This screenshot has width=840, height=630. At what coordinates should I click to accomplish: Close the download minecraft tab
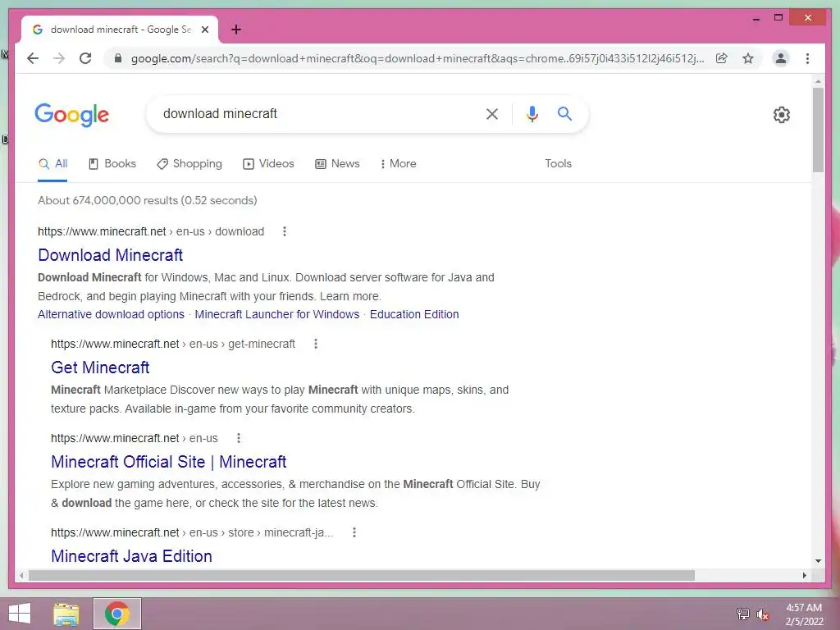tap(204, 30)
